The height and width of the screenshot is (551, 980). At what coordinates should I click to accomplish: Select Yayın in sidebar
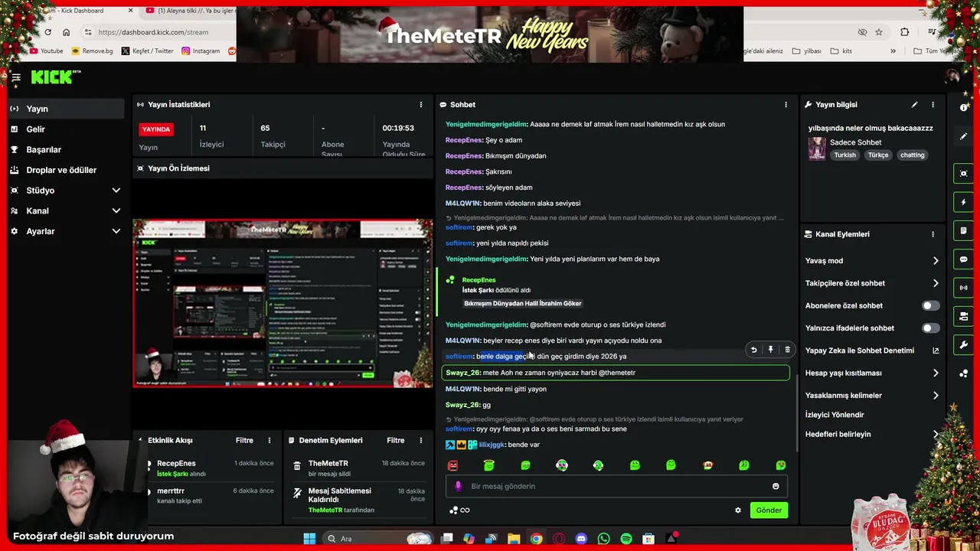65,109
